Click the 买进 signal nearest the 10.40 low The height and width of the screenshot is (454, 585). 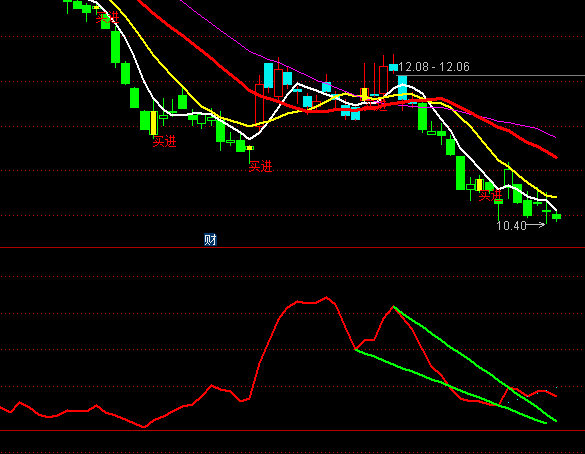coord(490,195)
